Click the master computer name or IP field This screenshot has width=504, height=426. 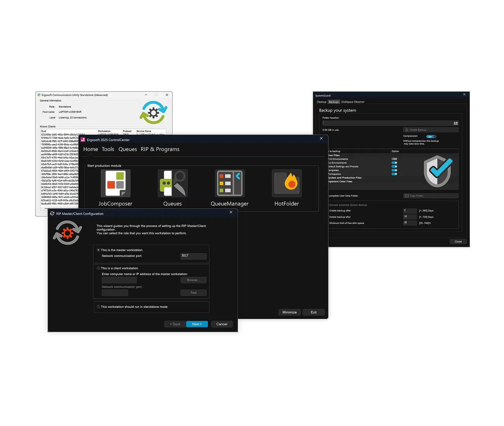[x=119, y=280]
